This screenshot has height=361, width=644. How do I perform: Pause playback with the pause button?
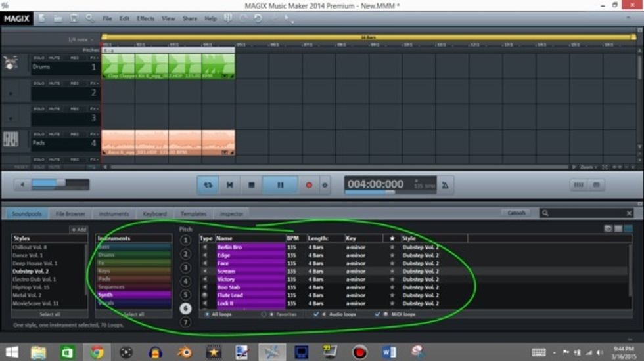click(x=280, y=185)
